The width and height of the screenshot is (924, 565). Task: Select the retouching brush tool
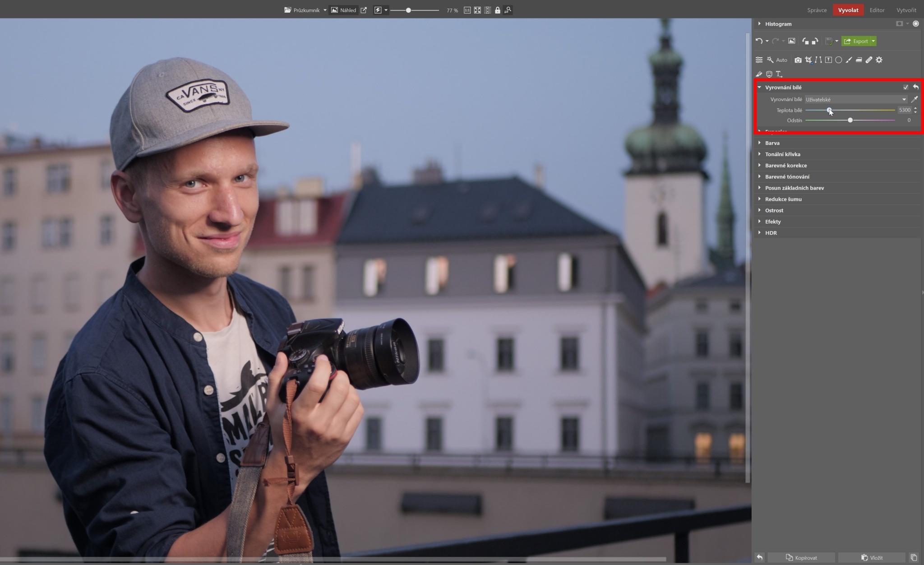coord(759,74)
